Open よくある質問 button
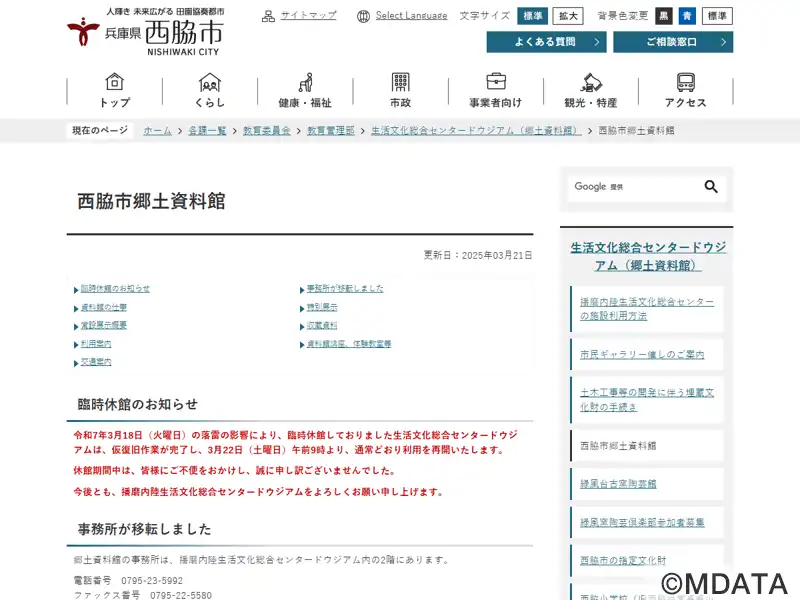Viewport: 800px width, 600px height. coord(546,42)
